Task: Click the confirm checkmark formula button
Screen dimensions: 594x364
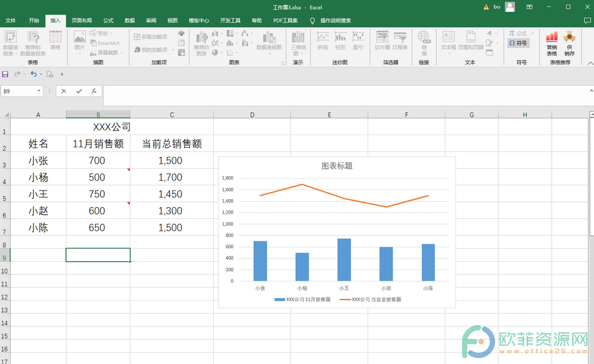Action: coord(79,91)
